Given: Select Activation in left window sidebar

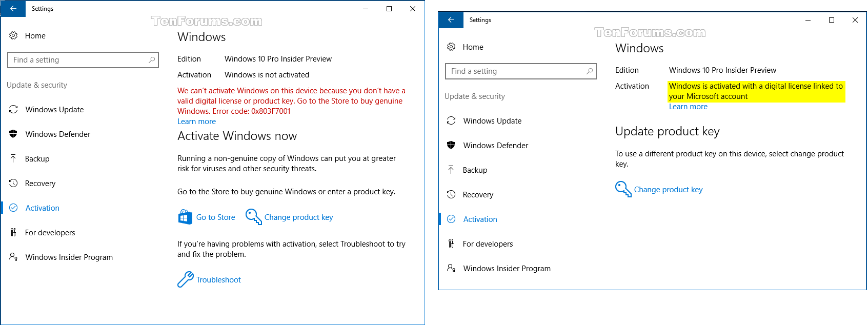Looking at the screenshot, I should pyautogui.click(x=43, y=208).
